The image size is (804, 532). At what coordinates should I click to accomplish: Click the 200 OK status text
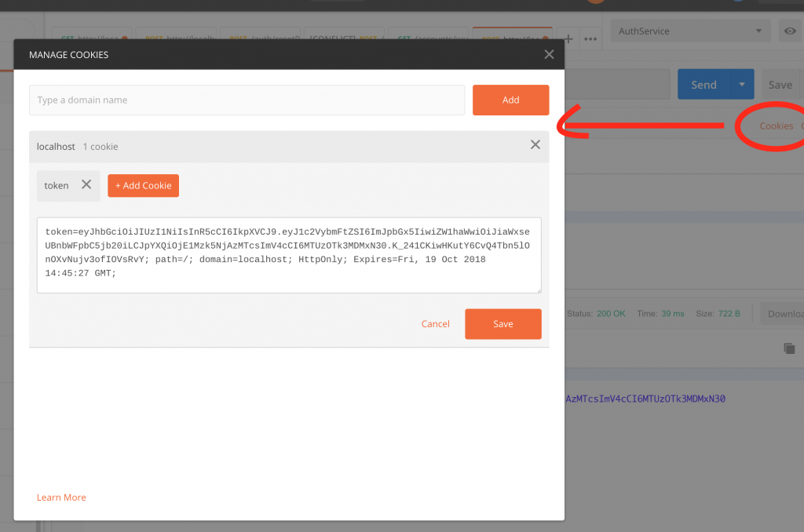[x=611, y=314]
